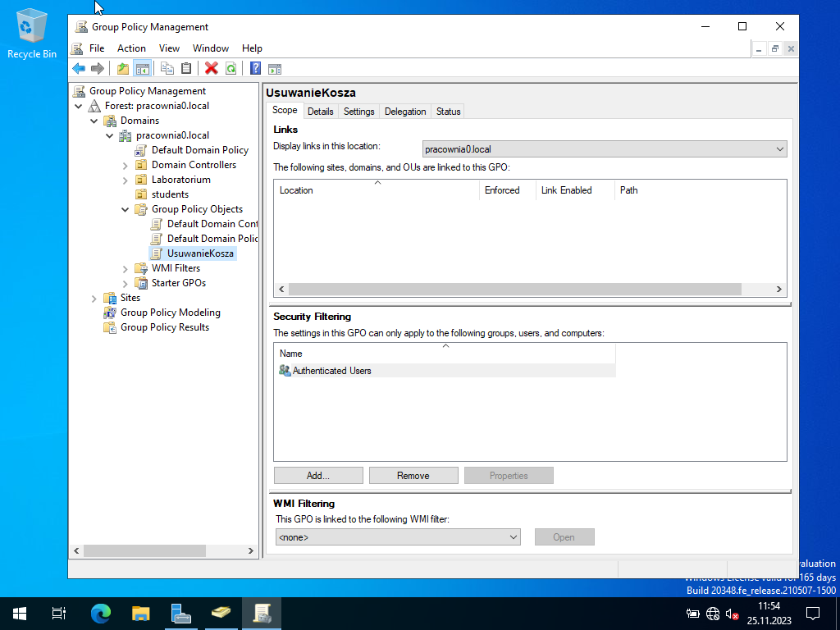840x630 pixels.
Task: Open Server Manager from the taskbar
Action: pos(180,613)
